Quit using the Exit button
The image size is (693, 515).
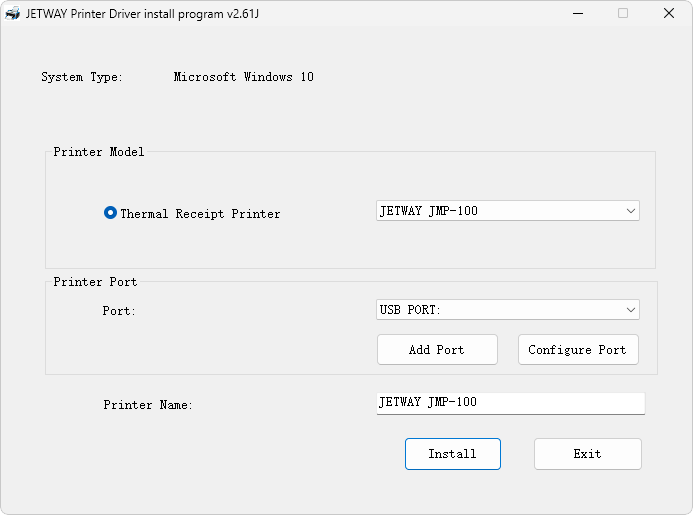[587, 454]
